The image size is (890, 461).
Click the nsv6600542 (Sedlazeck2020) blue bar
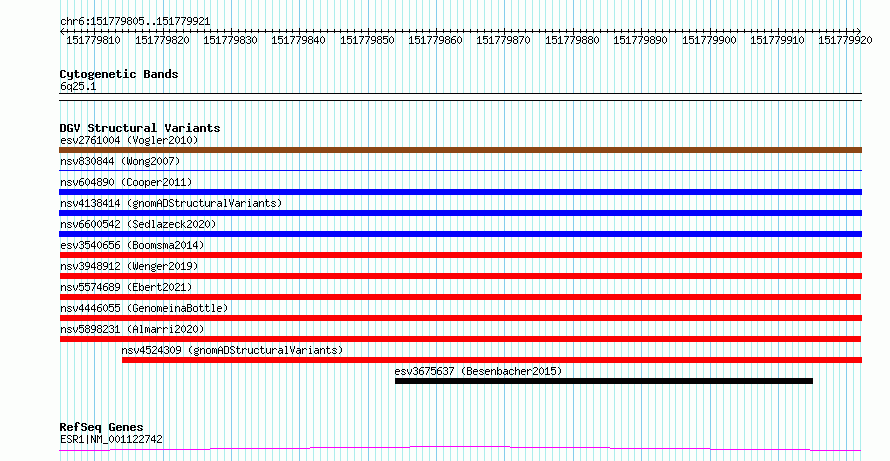tap(460, 234)
